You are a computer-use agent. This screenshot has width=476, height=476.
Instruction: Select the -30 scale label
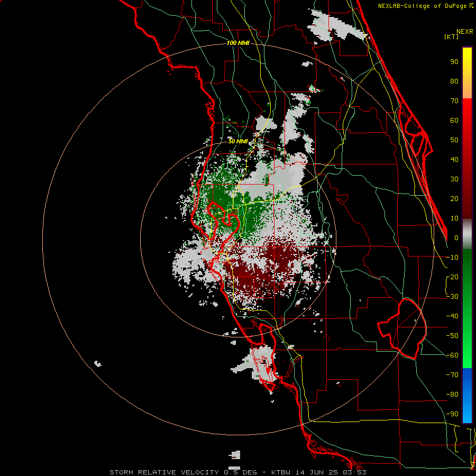pos(452,297)
